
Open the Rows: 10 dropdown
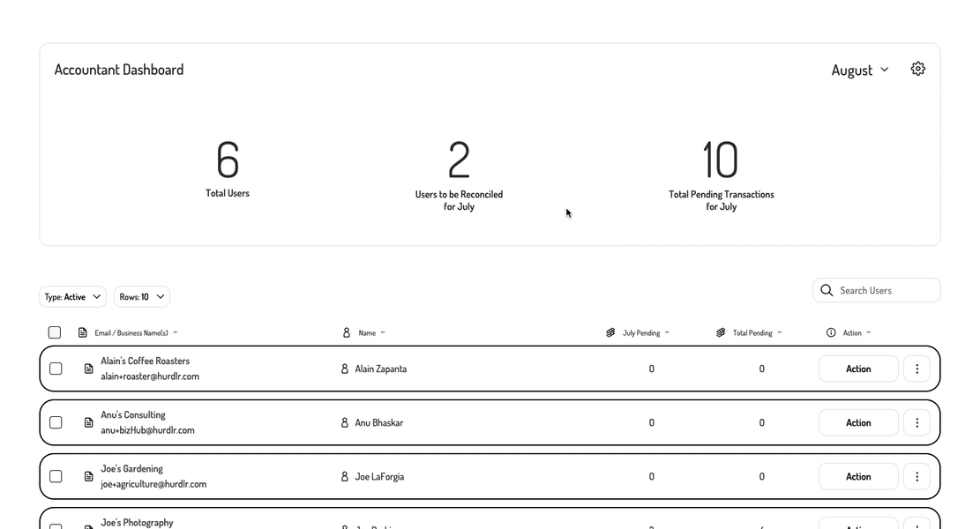tap(141, 296)
